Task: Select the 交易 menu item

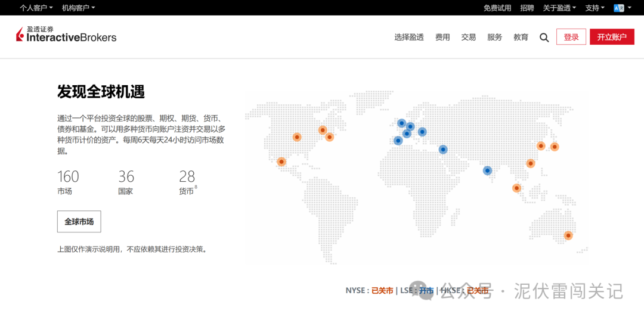Action: tap(468, 38)
